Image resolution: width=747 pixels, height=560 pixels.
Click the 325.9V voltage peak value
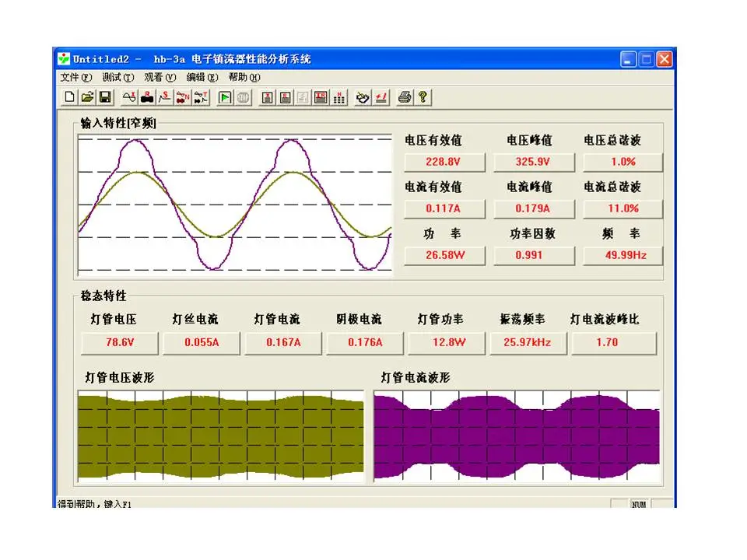(x=534, y=162)
